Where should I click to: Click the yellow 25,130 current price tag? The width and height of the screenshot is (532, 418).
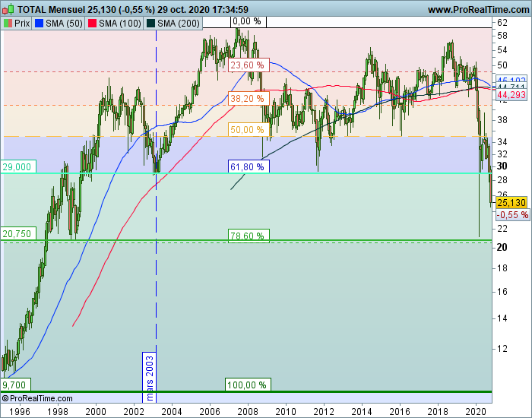(x=511, y=203)
